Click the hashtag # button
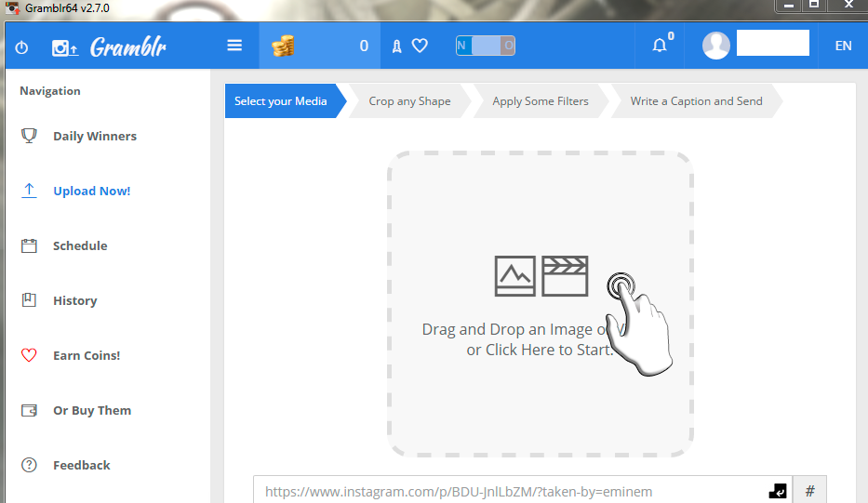Screen dimensions: 868x503 [810, 490]
